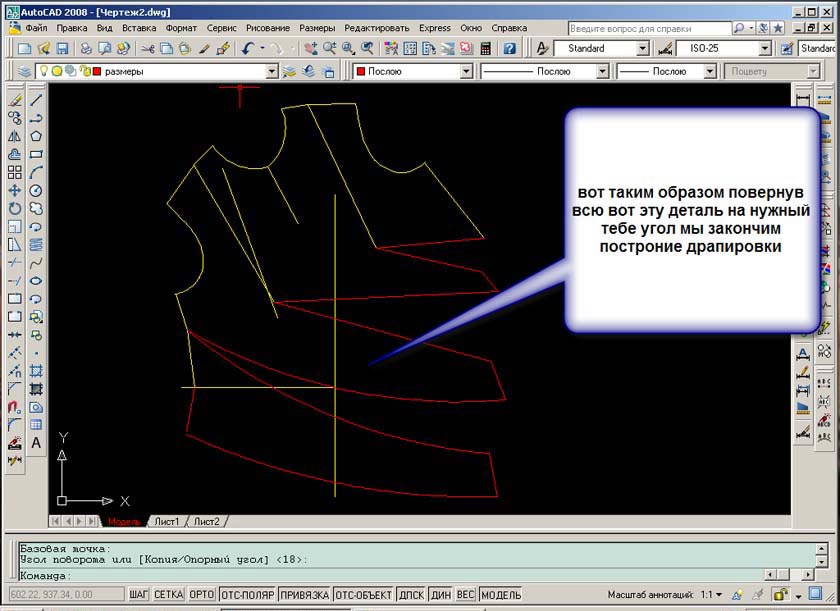
Task: Switch to the Лист1 layout tab
Action: click(x=165, y=521)
